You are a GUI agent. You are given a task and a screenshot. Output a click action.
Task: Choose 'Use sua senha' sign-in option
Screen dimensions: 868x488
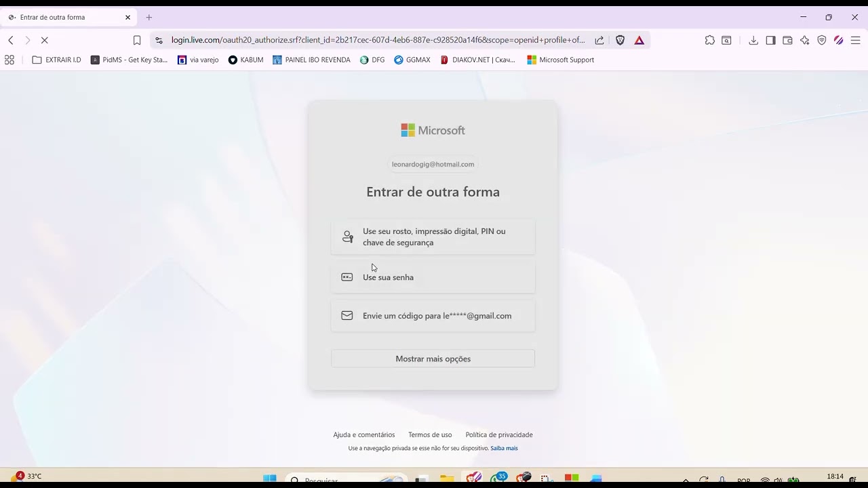click(x=433, y=277)
